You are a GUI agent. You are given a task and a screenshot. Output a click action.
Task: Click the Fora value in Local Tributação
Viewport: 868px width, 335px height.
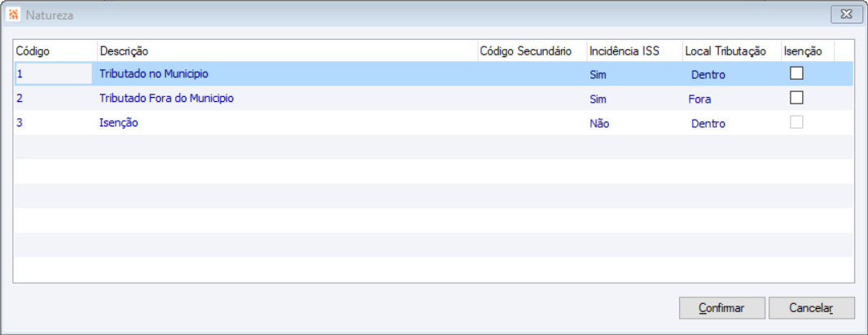coord(699,99)
